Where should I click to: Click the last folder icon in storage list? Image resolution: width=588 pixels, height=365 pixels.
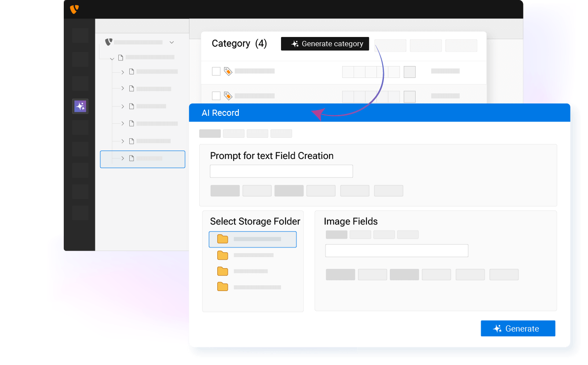point(223,287)
